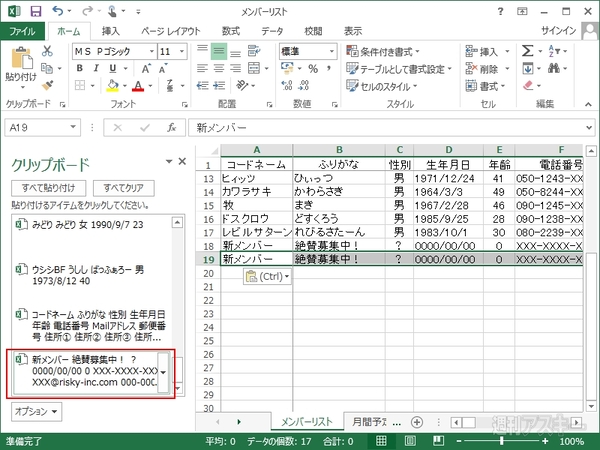Decrease the cell indent

point(202,85)
